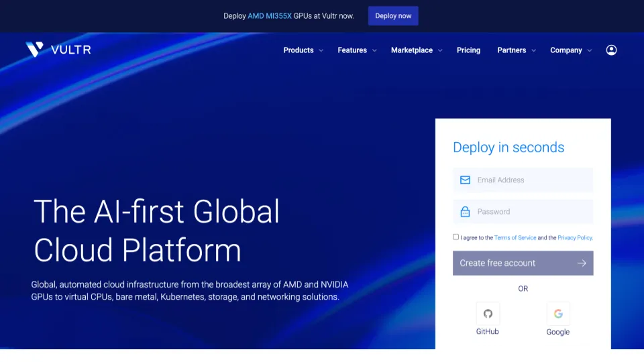Check the agree to Terms checkbox
The height and width of the screenshot is (362, 644).
pyautogui.click(x=456, y=237)
